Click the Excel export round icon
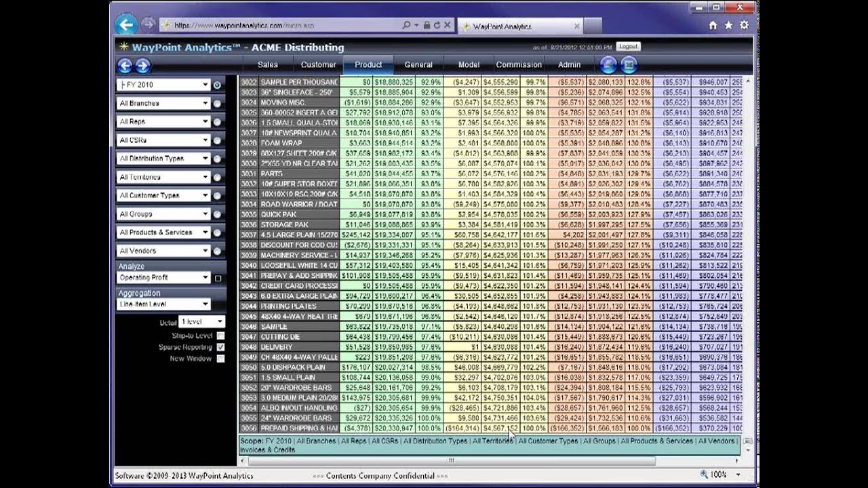The height and width of the screenshot is (488, 868). tap(629, 65)
